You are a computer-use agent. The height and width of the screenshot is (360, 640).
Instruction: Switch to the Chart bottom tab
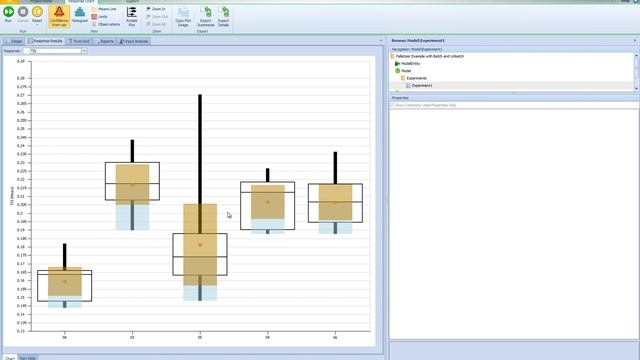click(10, 358)
